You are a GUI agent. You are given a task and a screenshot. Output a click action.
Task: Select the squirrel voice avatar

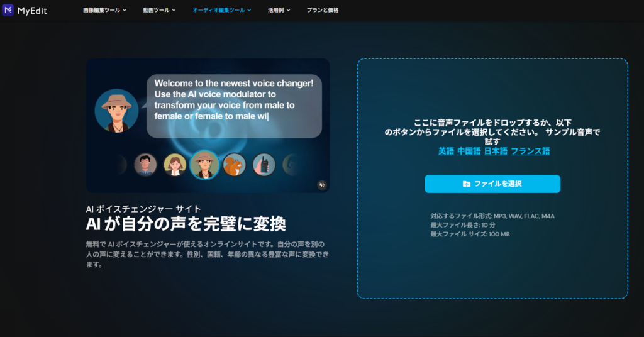[235, 165]
